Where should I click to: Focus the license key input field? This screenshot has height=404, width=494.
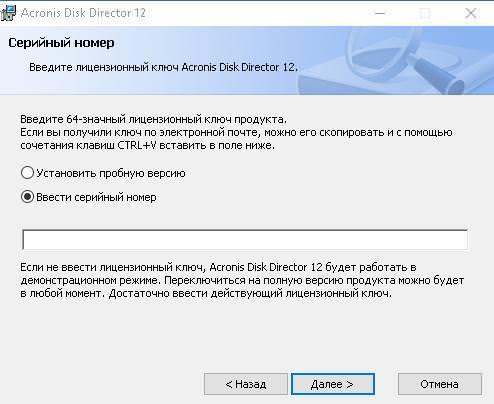[x=245, y=239]
